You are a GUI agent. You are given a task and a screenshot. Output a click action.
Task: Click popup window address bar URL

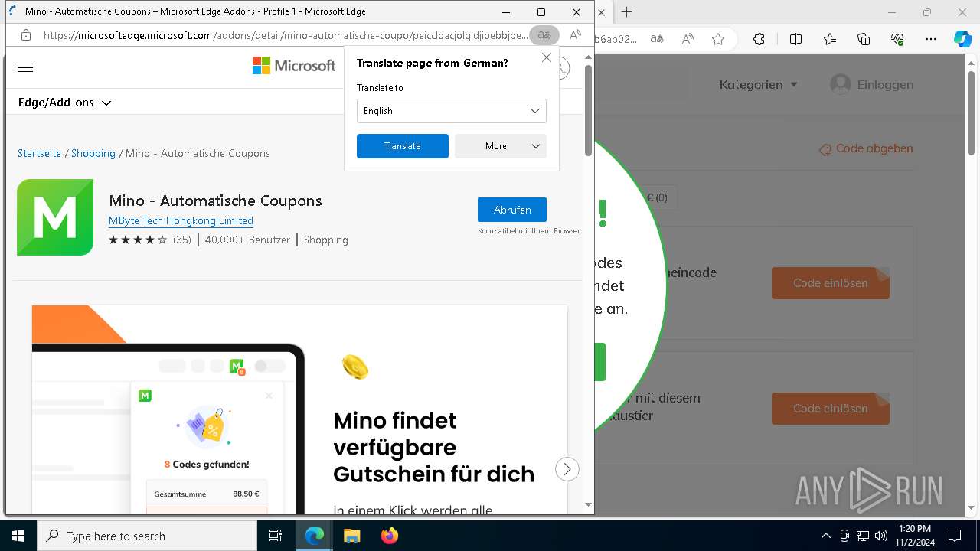tap(286, 35)
